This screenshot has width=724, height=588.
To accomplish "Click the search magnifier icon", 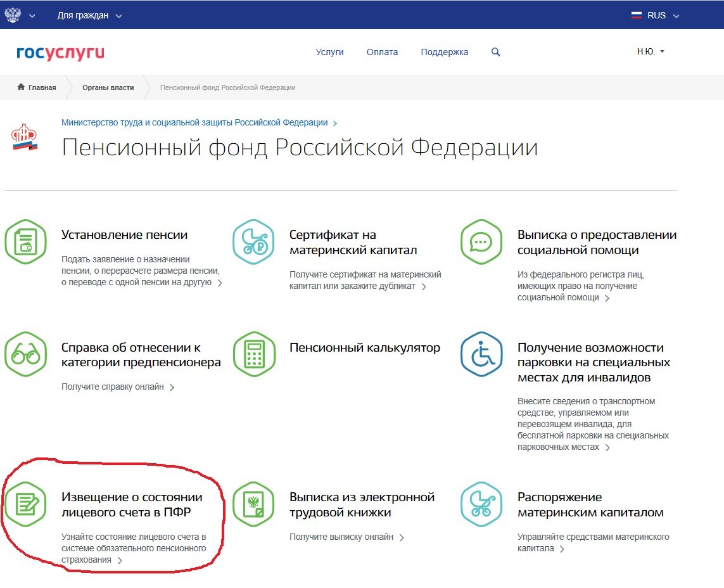I will [495, 52].
